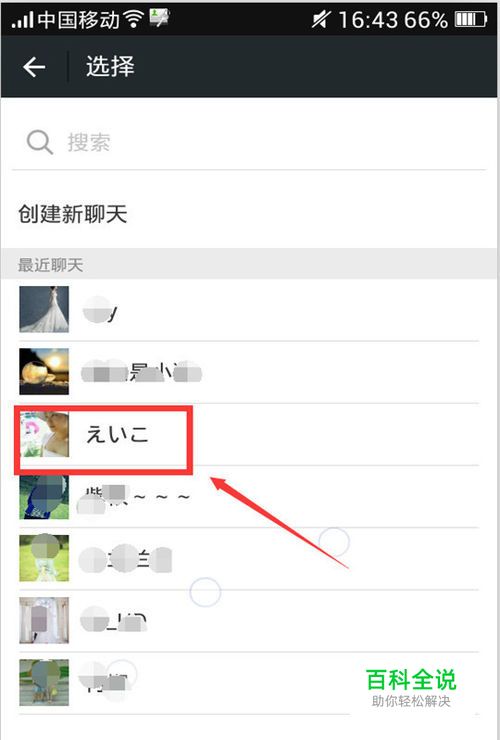Tap the green field avatar
This screenshot has width=500, height=740.
(44, 558)
